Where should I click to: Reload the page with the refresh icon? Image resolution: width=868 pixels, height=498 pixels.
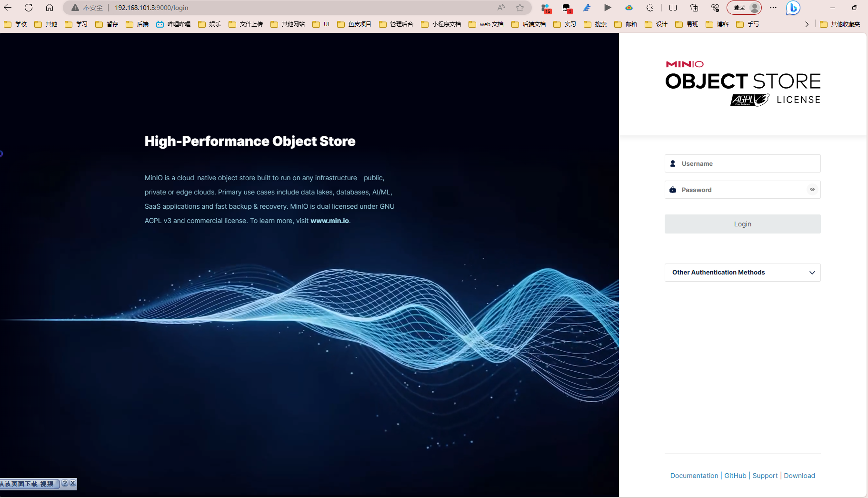(x=29, y=8)
